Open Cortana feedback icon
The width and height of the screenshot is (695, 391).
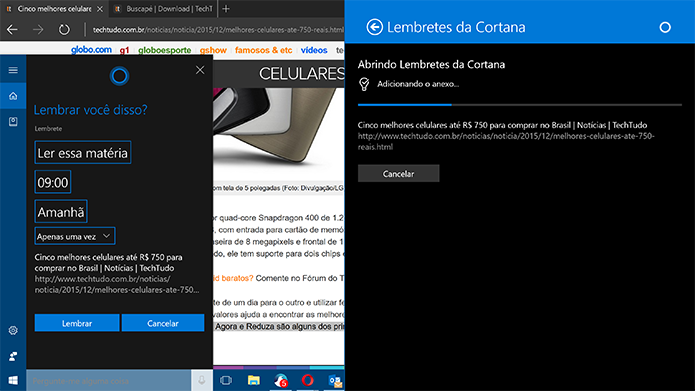pyautogui.click(x=13, y=356)
